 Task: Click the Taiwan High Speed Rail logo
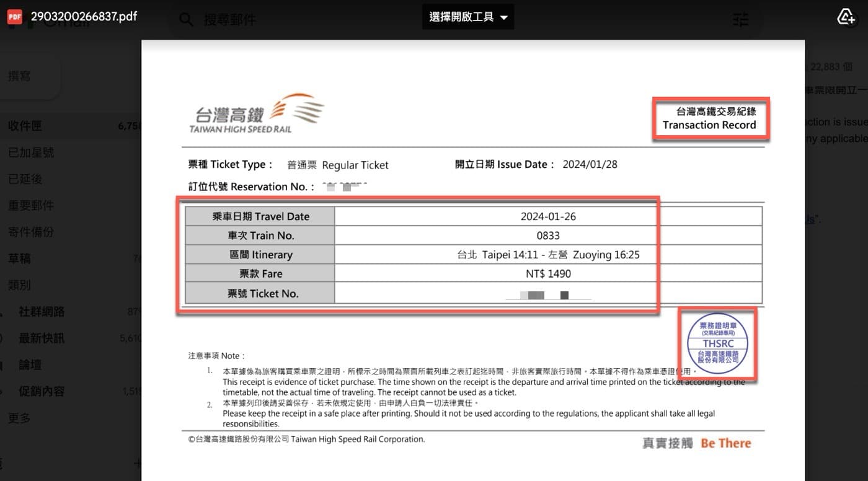(x=257, y=113)
